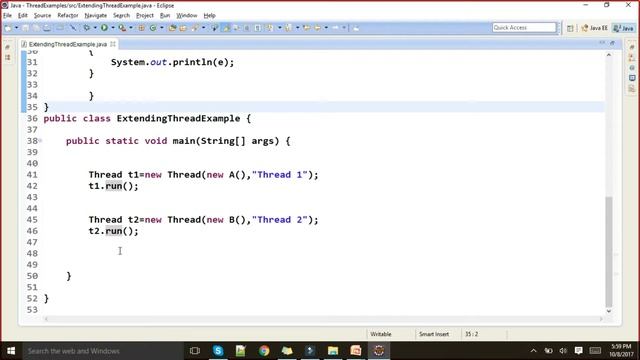This screenshot has height=360, width=640.
Task: Click the editor vertical scrollbar thumb
Action: click(609, 251)
